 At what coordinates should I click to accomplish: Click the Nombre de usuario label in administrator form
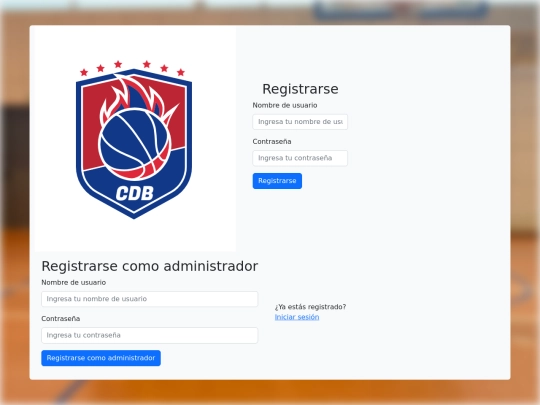[x=74, y=282]
